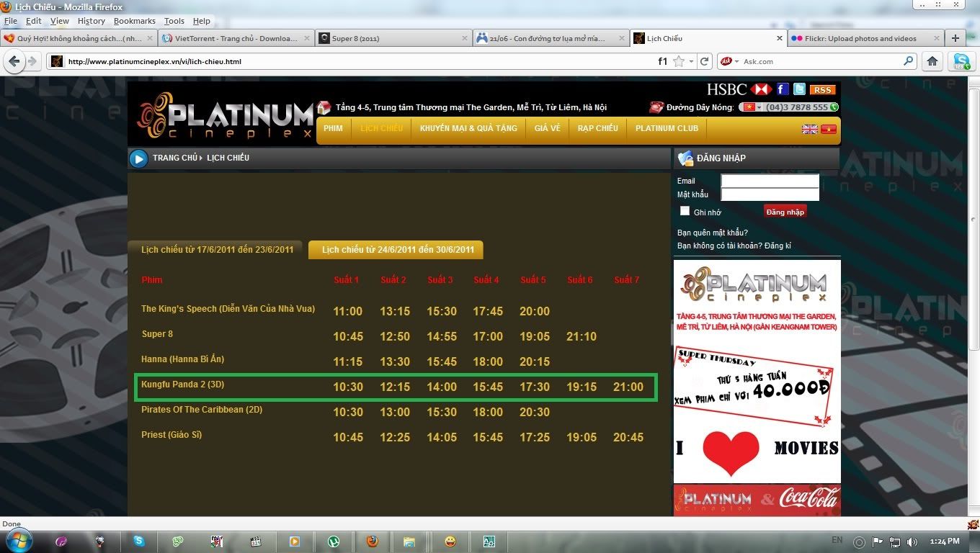This screenshot has height=553, width=980.
Task: Click the Bạn quên mật khẩu? link
Action: click(x=712, y=233)
